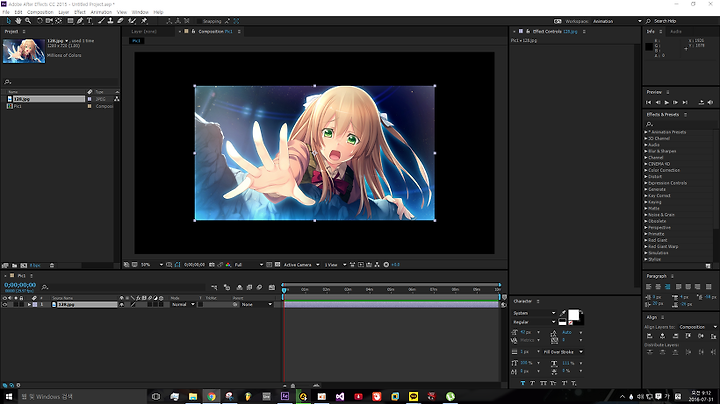
Task: Expand the Color Correction effects category
Action: [646, 170]
